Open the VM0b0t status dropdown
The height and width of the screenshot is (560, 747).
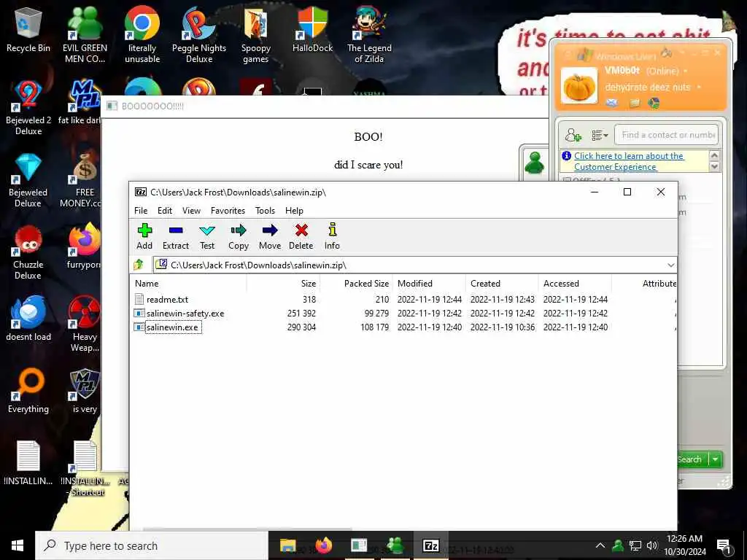pyautogui.click(x=686, y=71)
